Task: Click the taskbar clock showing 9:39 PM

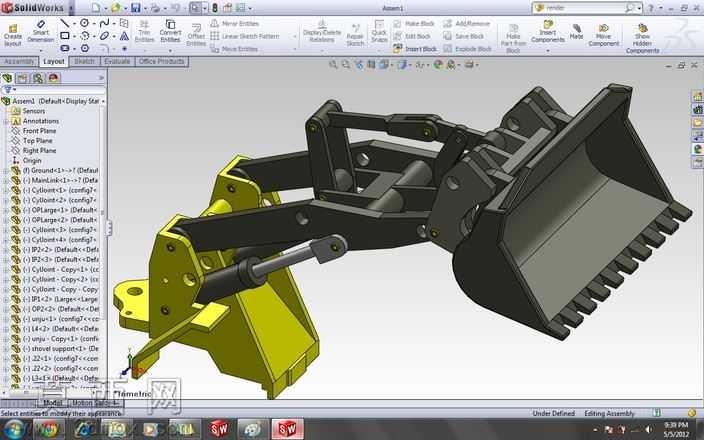Action: (676, 429)
